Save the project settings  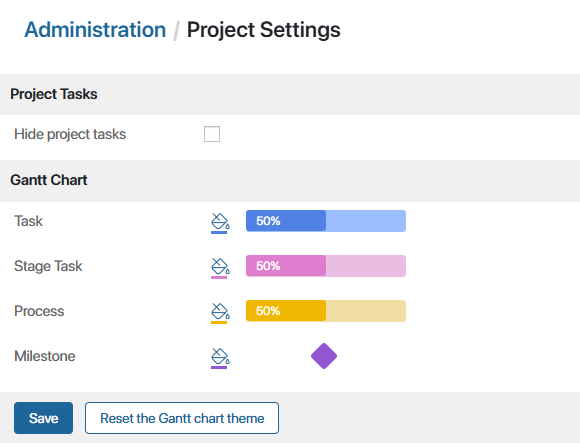click(43, 418)
